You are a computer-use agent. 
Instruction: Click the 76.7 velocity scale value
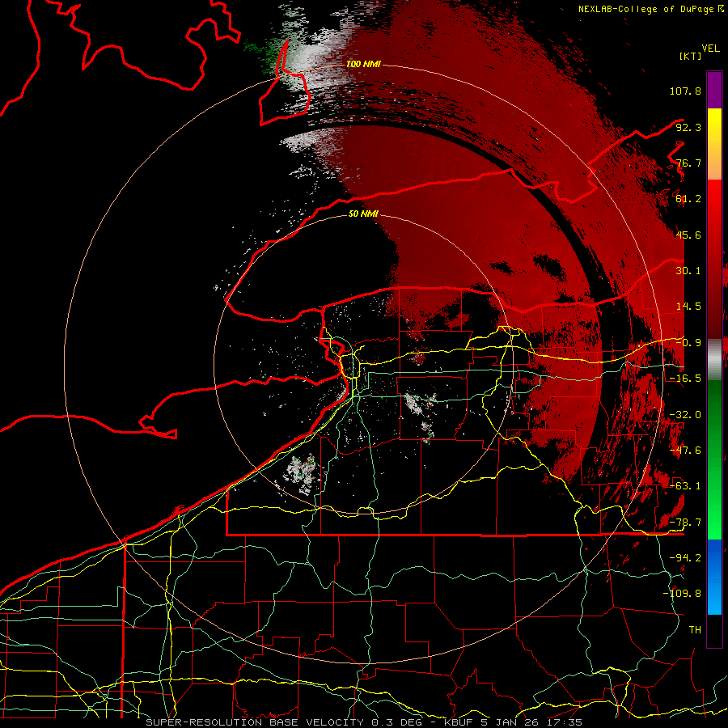688,163
